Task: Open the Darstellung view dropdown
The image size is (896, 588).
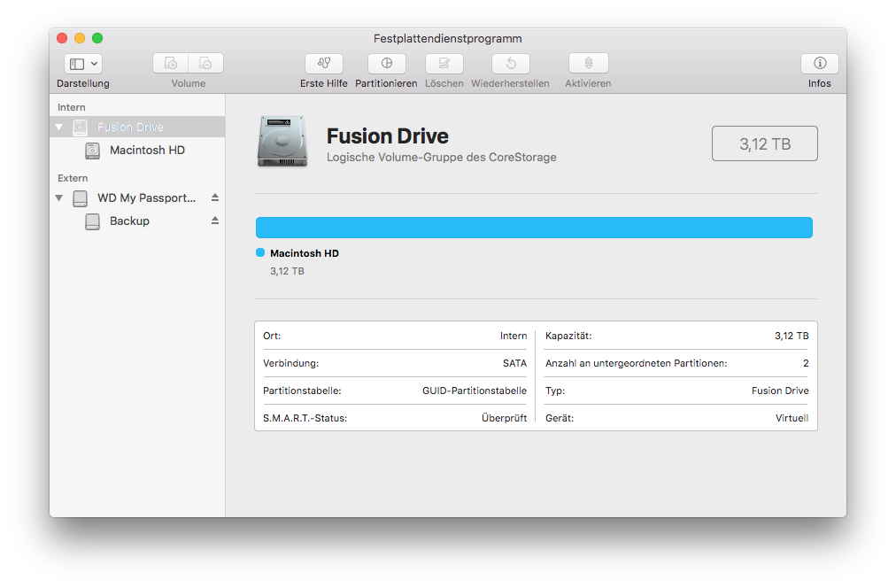Action: [83, 64]
